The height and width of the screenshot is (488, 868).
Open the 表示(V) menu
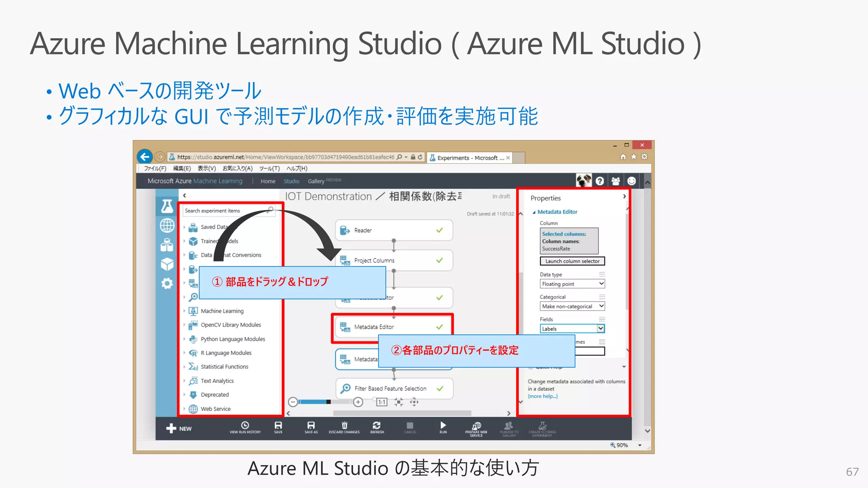(207, 168)
